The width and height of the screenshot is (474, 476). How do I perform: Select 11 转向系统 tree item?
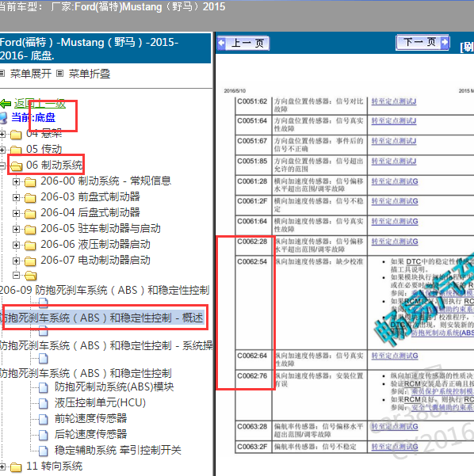pos(54,466)
